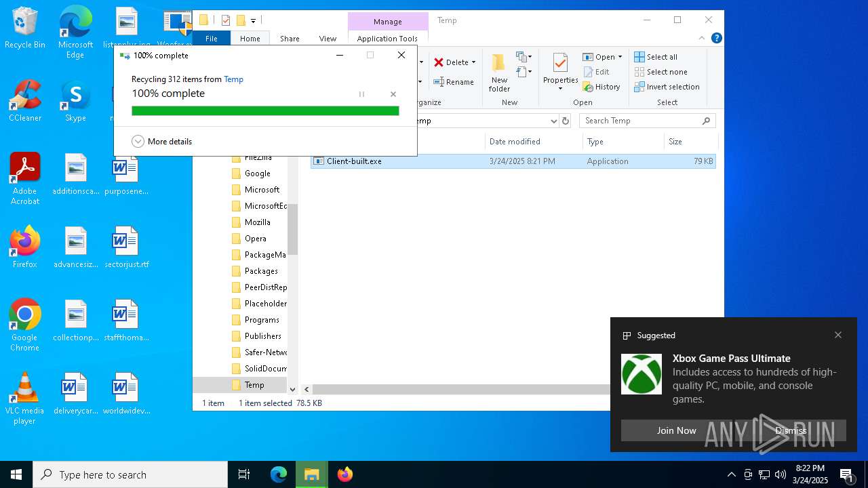Click the file list horizontal scrollbar

pos(461,389)
